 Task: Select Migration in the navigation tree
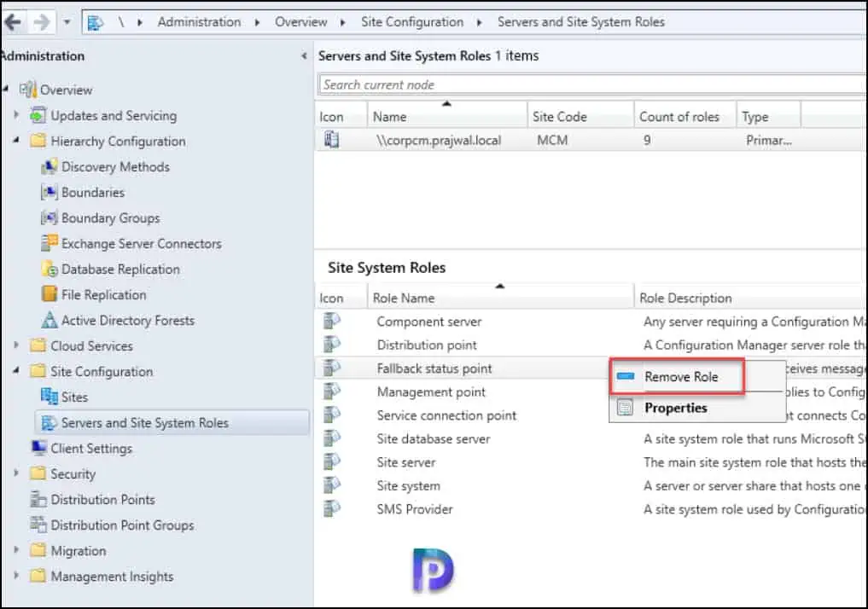pos(78,551)
